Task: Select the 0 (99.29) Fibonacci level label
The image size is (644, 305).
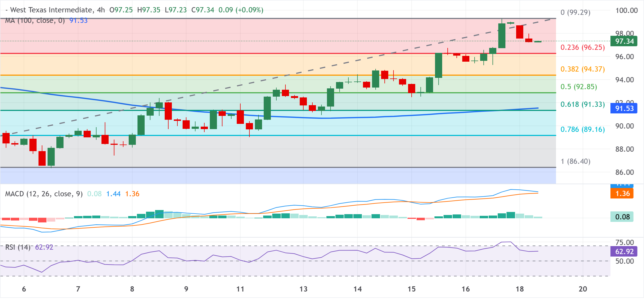Action: coord(576,12)
